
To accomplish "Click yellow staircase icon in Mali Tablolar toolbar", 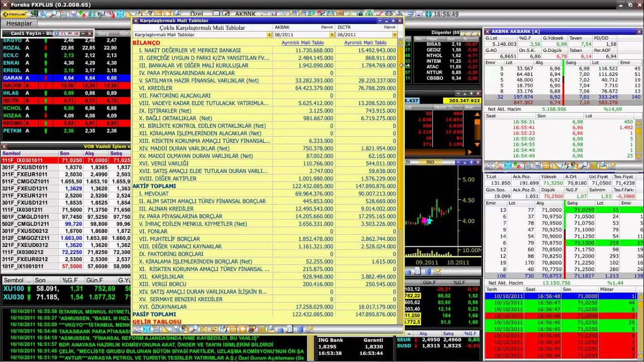I will click(x=166, y=329).
